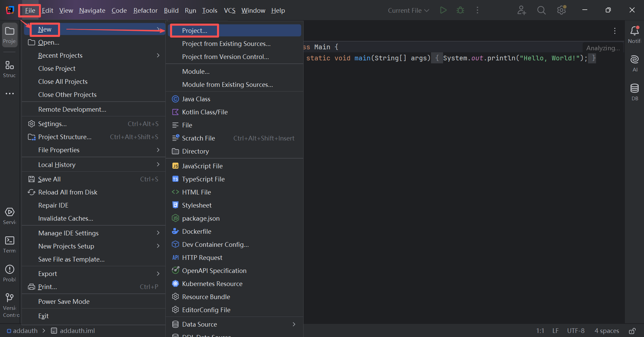Open the Current File run configuration dropdown
The image size is (644, 337).
[408, 10]
